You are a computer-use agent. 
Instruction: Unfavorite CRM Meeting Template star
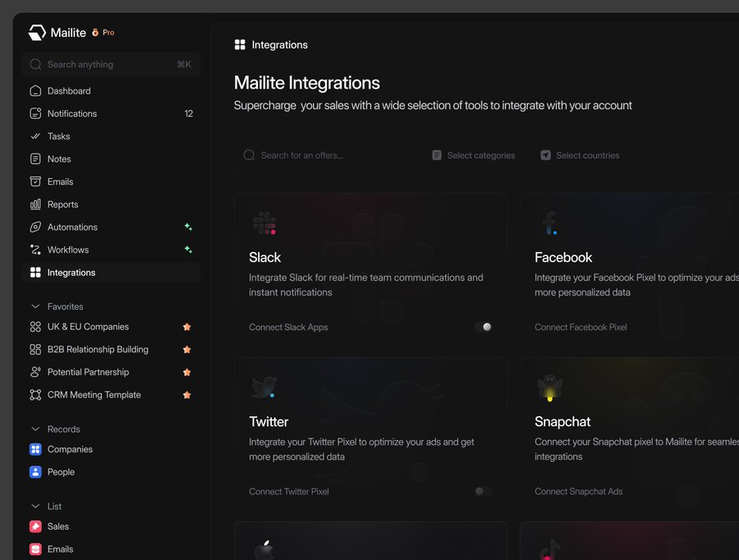click(x=187, y=394)
